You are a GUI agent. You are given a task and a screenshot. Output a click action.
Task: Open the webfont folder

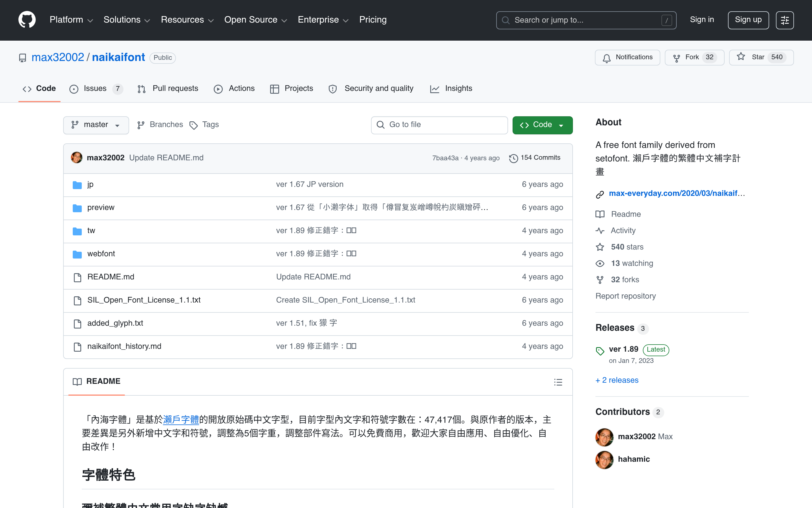point(101,254)
